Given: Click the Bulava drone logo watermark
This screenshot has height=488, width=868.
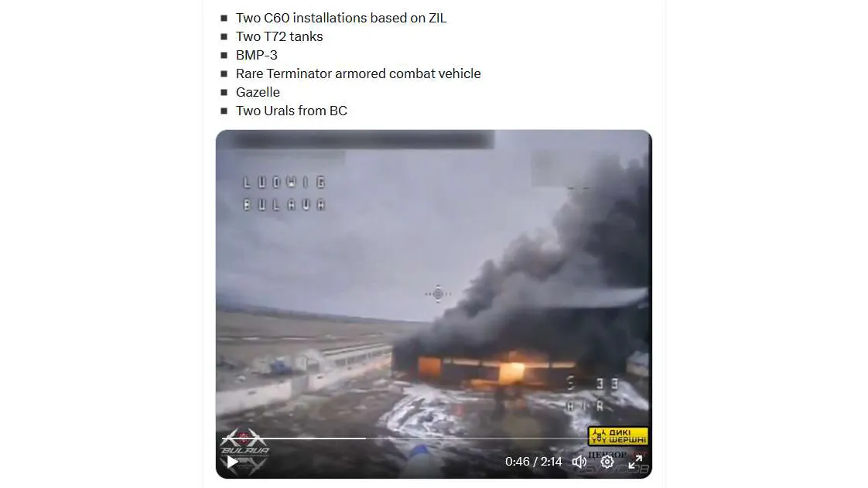Looking at the screenshot, I should (x=244, y=450).
